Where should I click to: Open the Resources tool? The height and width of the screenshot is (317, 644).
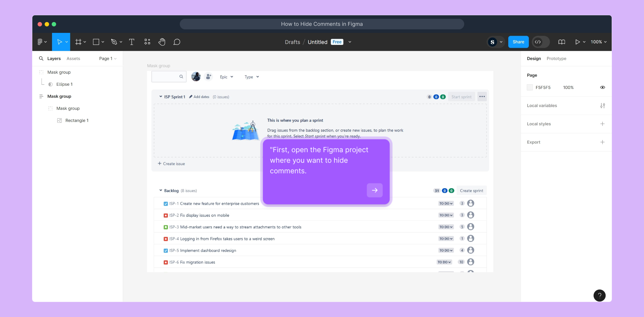pos(147,42)
